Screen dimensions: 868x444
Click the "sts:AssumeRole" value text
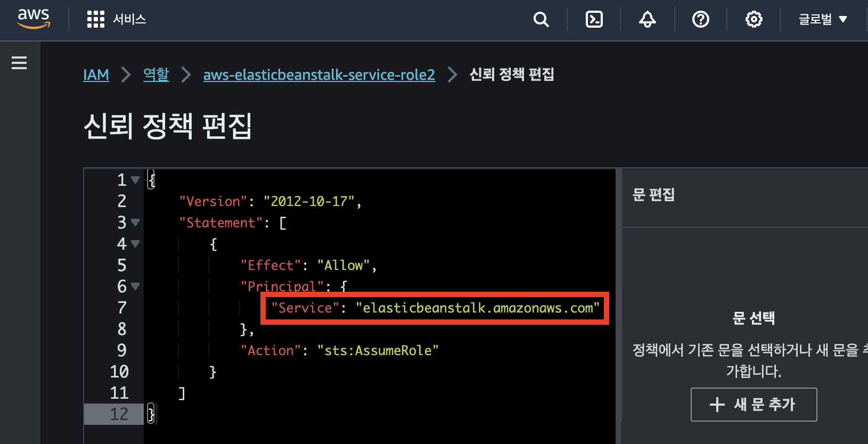pyautogui.click(x=378, y=350)
